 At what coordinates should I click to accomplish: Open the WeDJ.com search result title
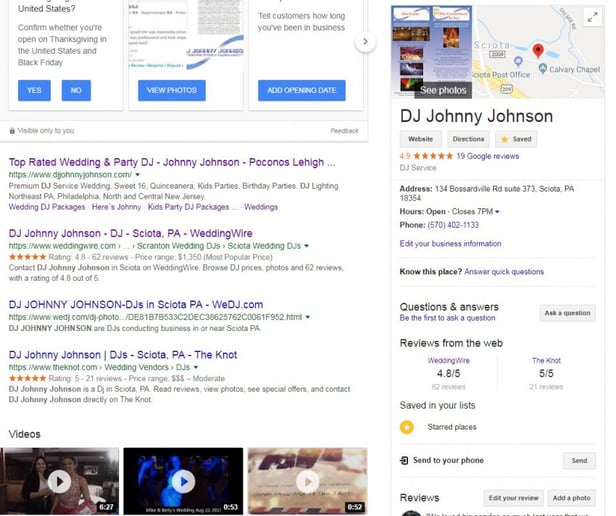(x=136, y=305)
